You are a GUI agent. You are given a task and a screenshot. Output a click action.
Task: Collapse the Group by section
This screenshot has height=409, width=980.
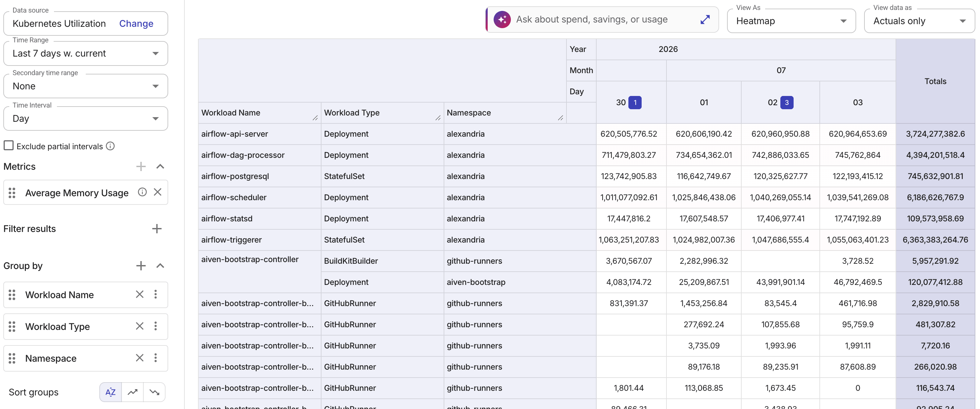(x=160, y=265)
